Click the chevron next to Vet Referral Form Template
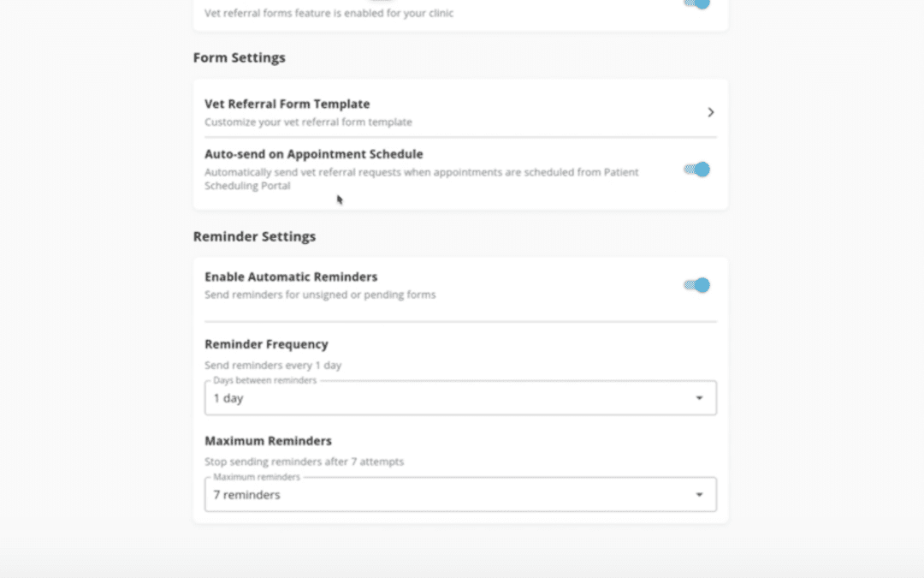924x578 pixels. (x=711, y=111)
